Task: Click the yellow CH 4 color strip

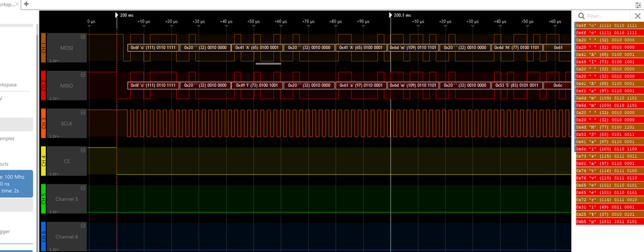Action: click(x=43, y=161)
